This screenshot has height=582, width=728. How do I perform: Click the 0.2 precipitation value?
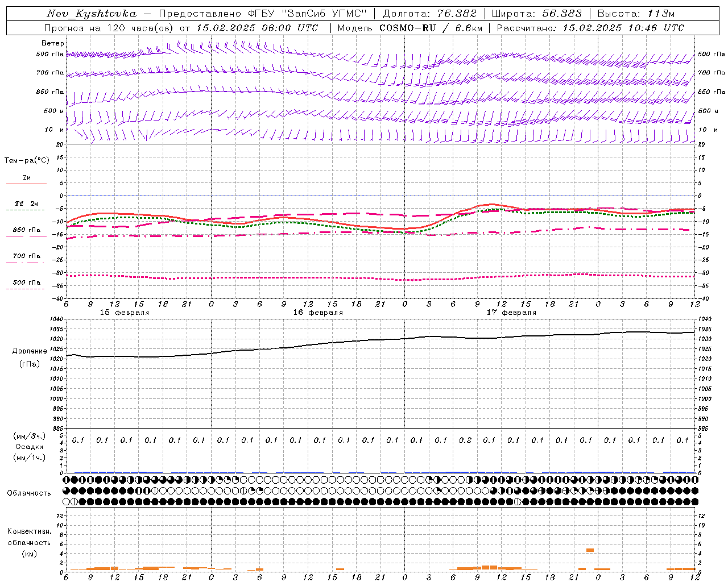click(x=465, y=440)
